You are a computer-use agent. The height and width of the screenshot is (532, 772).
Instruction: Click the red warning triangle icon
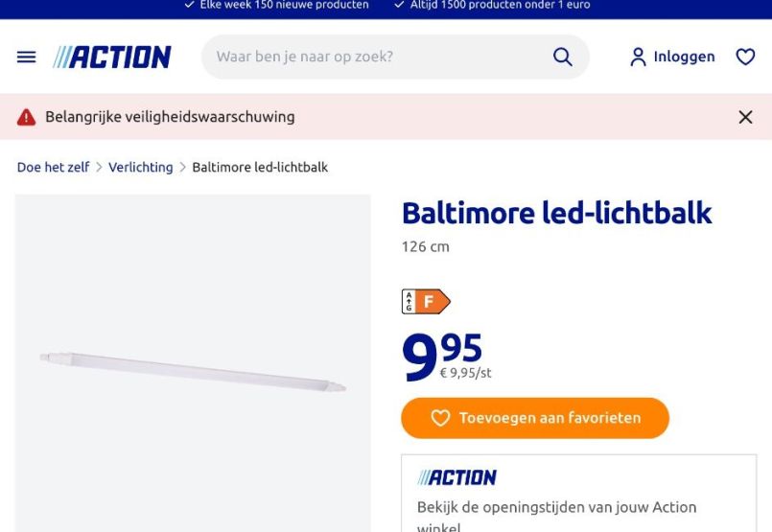tap(27, 117)
